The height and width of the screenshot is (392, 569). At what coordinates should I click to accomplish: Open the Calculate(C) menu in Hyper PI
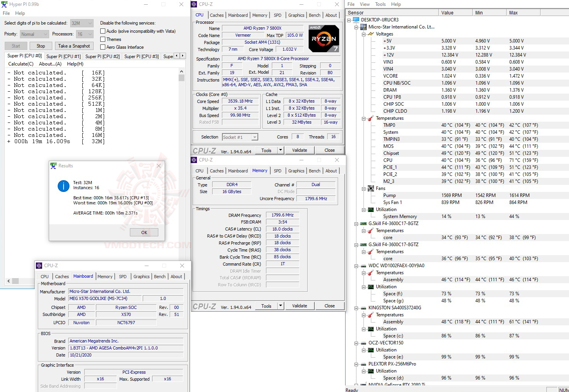tap(21, 64)
